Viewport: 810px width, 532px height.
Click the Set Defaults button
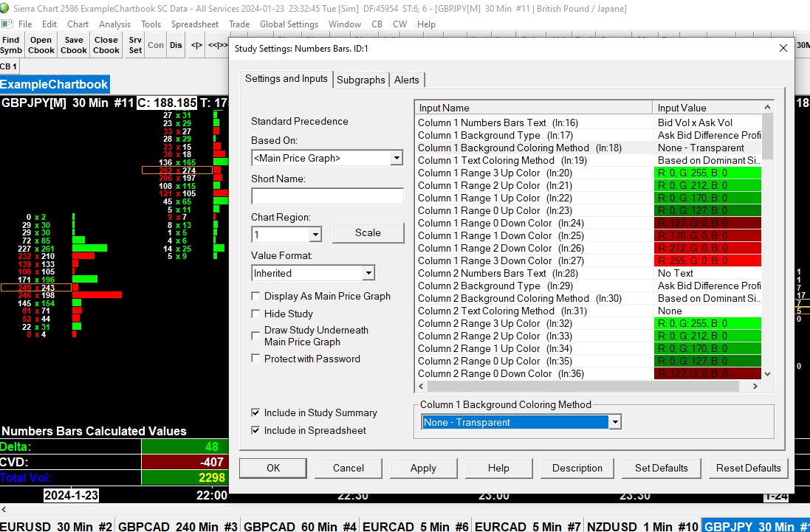point(662,468)
